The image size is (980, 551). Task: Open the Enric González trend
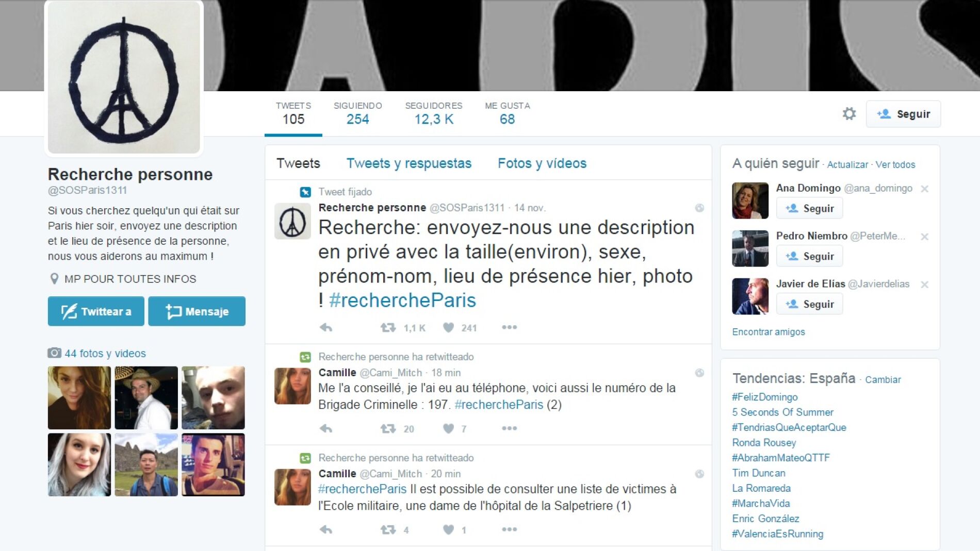tap(765, 519)
